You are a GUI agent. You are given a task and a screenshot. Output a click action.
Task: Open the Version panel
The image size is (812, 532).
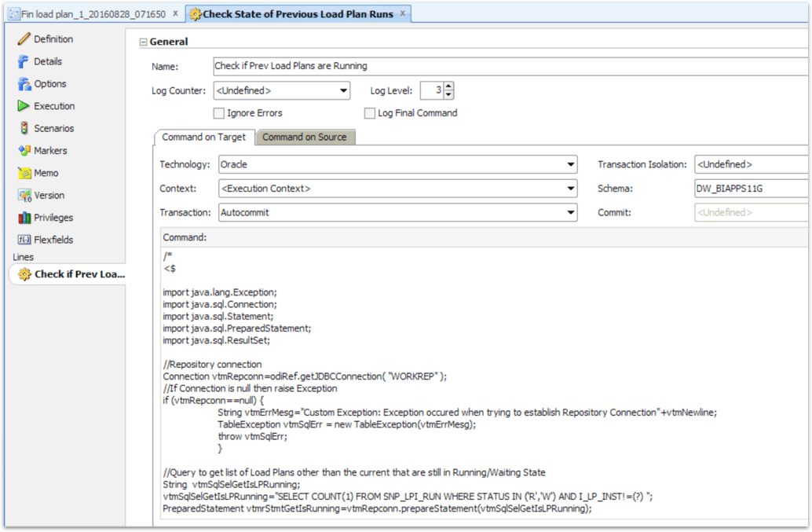point(46,195)
